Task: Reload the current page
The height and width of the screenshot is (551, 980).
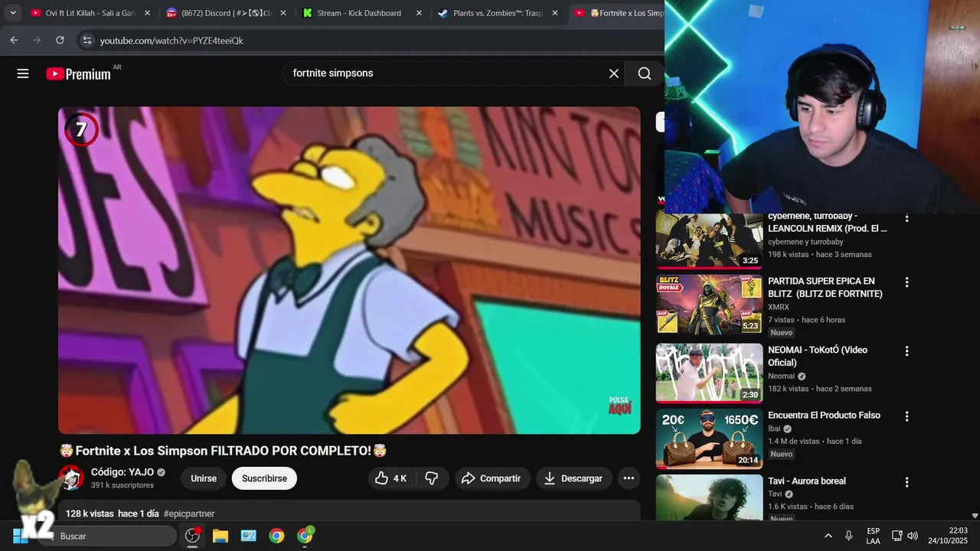Action: [60, 41]
